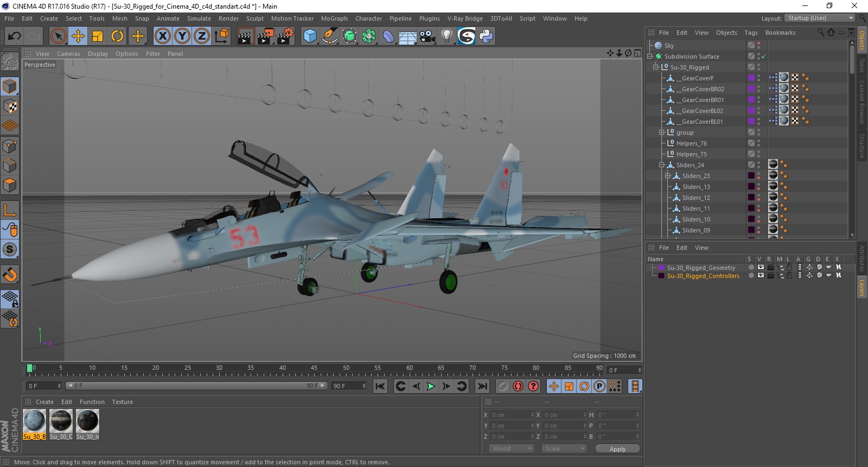Click the purple layer color of GearCoverF

coord(751,78)
